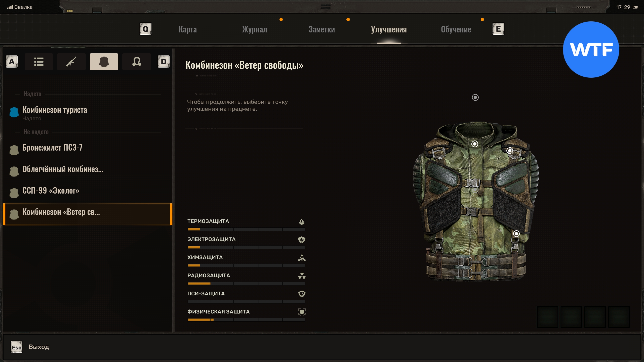Select the weapons category rifle icon

point(71,62)
